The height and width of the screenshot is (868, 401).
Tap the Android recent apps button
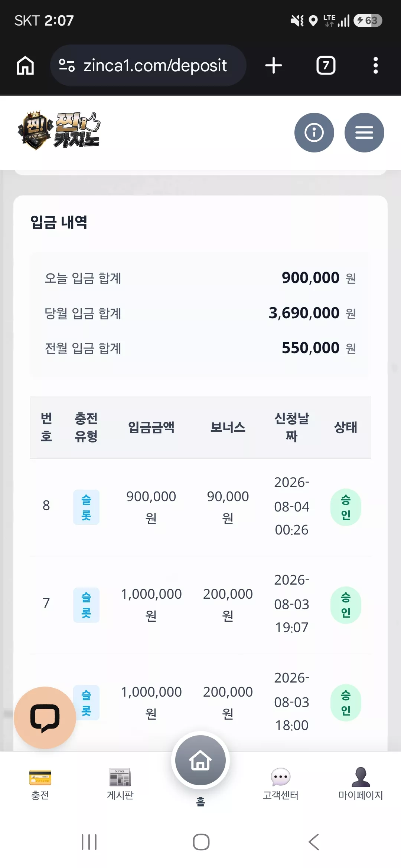tap(89, 842)
